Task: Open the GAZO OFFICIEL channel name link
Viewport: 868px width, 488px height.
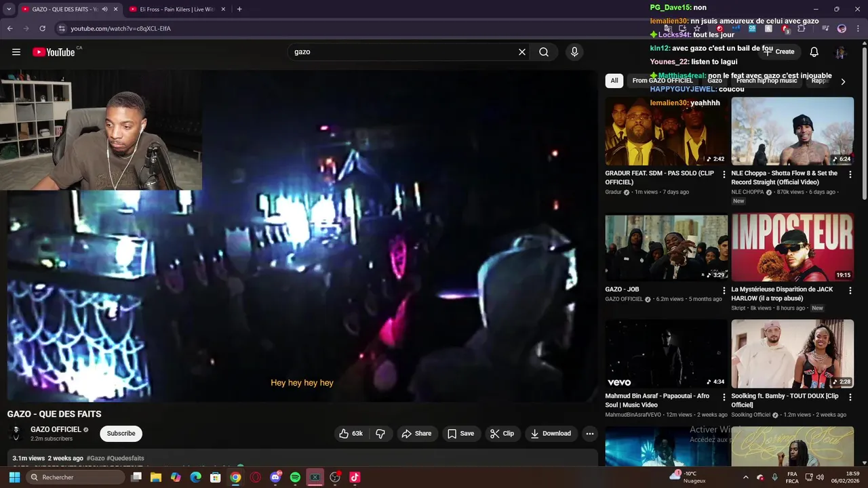Action: 56,430
